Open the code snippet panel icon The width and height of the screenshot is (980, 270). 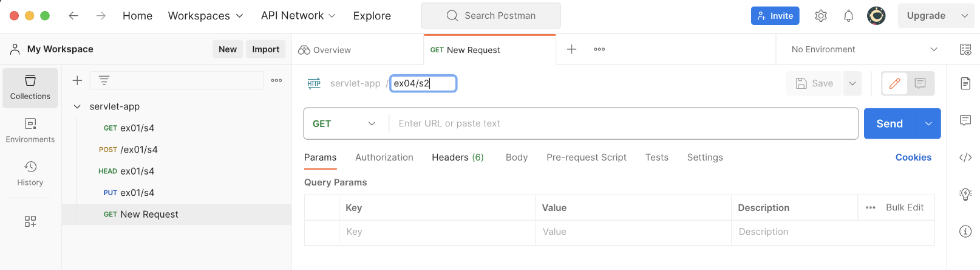tap(965, 157)
